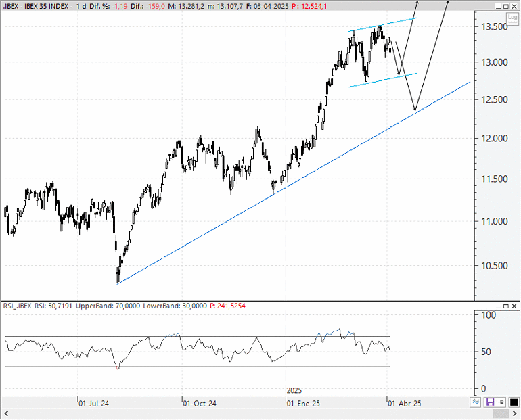The image size is (521, 420).
Task: Select the RSI upper band line at 70
Action: [198, 337]
